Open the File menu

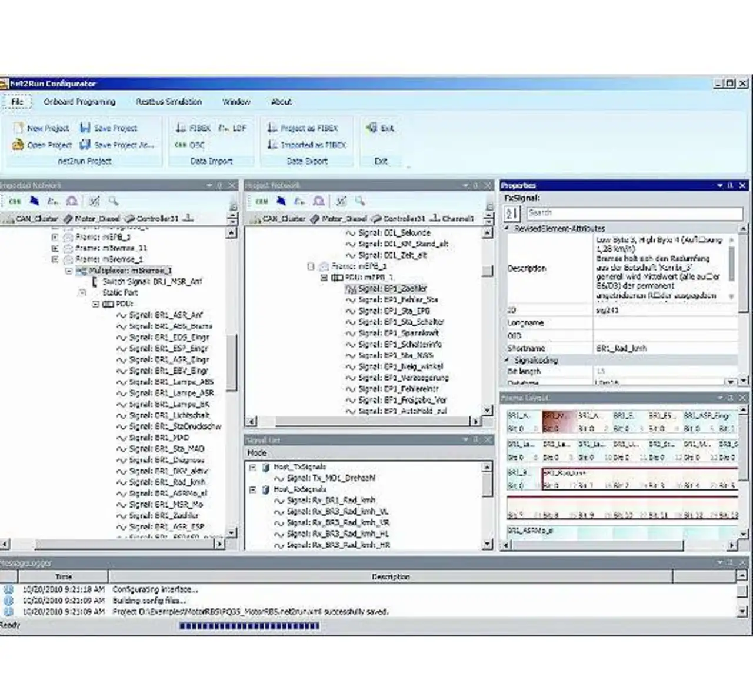(x=17, y=102)
